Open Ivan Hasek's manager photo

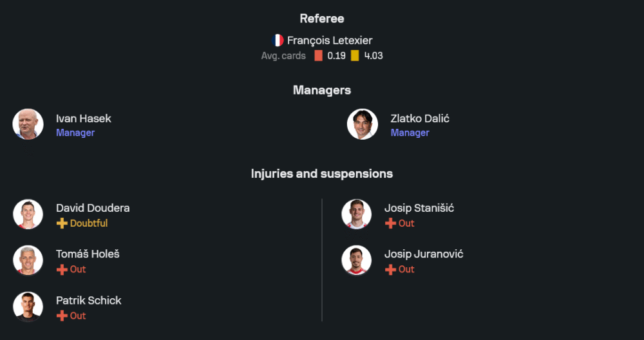pyautogui.click(x=28, y=124)
